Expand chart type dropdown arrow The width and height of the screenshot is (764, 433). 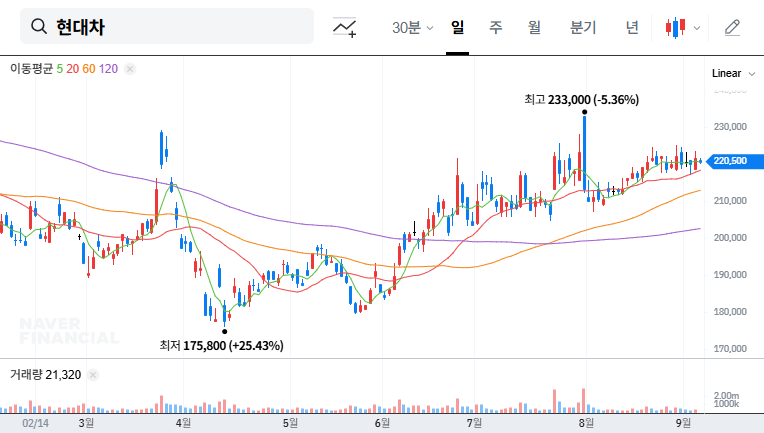point(697,28)
